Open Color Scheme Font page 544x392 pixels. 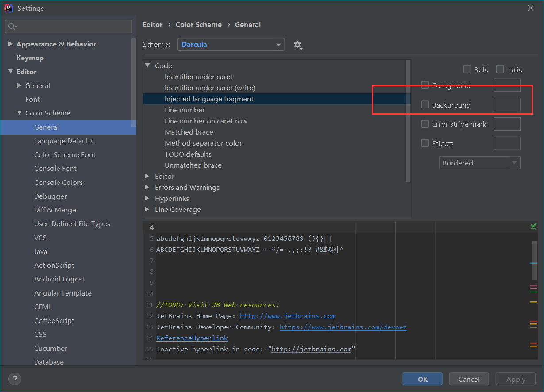65,155
